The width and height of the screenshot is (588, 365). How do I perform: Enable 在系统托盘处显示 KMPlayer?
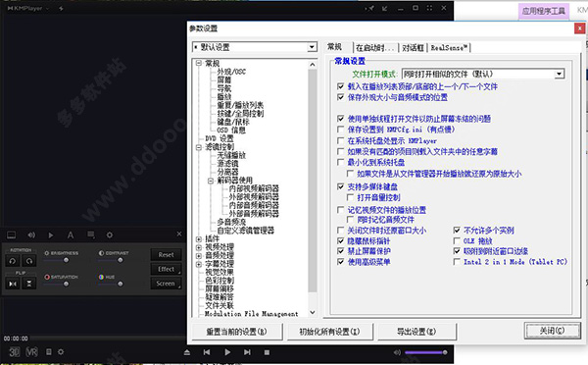click(340, 141)
